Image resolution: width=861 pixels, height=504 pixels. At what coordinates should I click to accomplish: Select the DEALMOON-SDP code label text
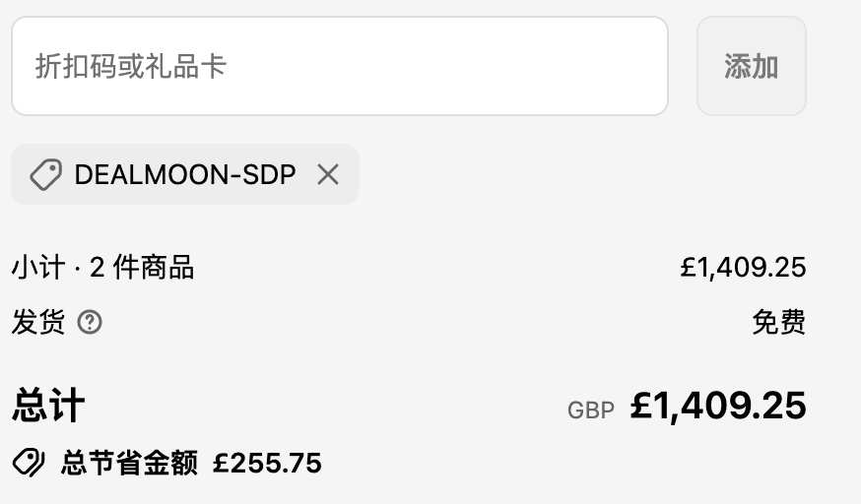point(185,175)
